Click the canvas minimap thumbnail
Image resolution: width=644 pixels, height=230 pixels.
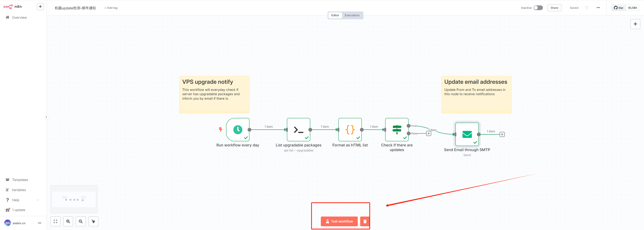74,199
